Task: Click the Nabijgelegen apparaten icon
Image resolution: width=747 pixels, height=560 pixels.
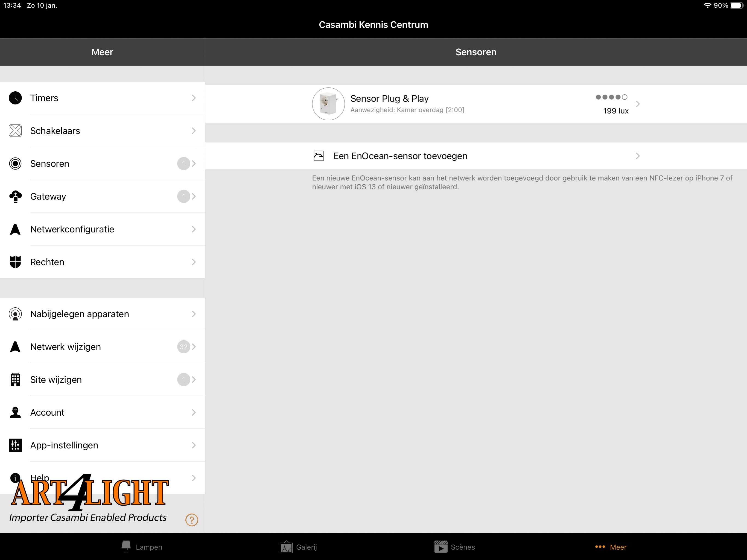Action: click(x=15, y=314)
